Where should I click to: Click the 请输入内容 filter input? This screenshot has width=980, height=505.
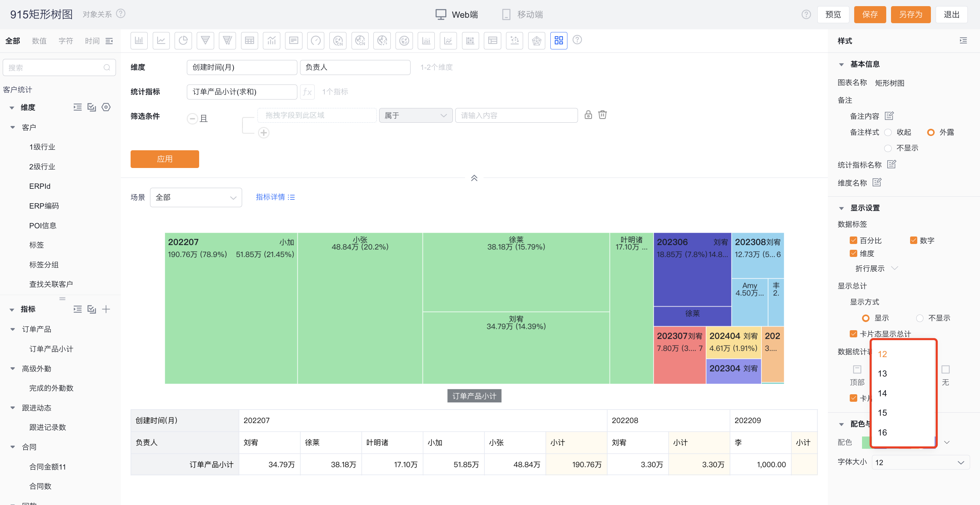[516, 115]
